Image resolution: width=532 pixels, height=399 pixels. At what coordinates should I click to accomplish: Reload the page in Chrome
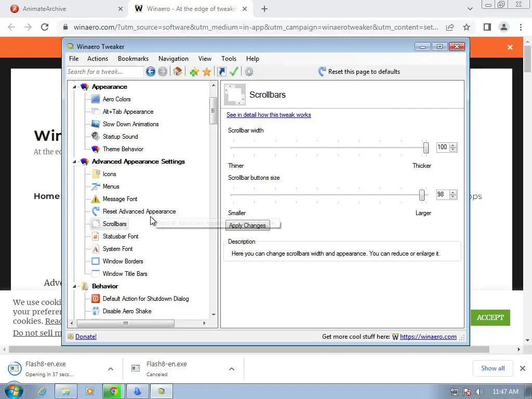(x=45, y=27)
